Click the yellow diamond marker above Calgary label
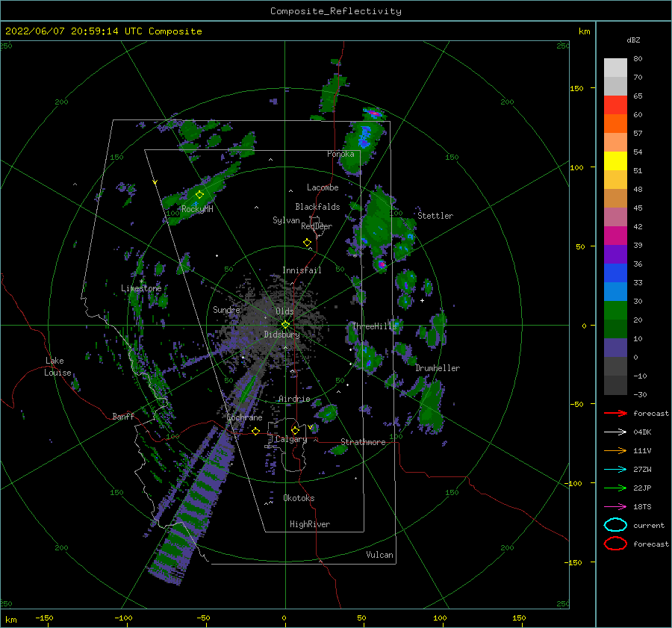The height and width of the screenshot is (628, 672). click(x=295, y=430)
